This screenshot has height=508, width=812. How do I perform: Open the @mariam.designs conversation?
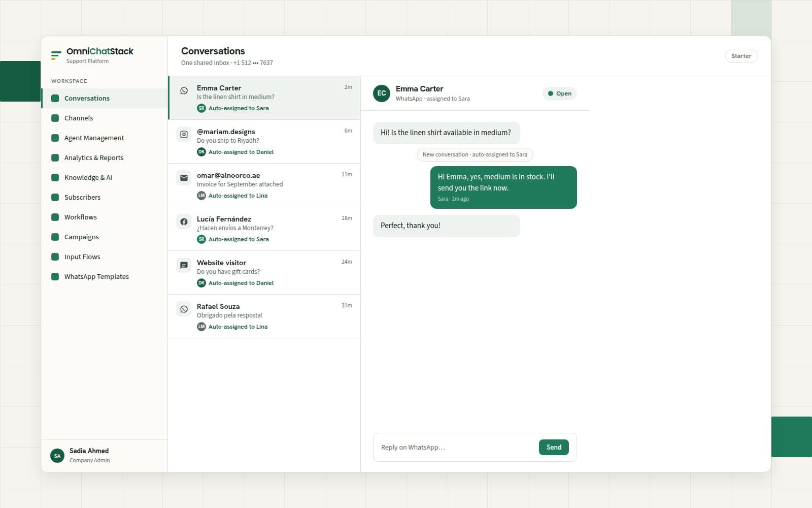click(264, 142)
